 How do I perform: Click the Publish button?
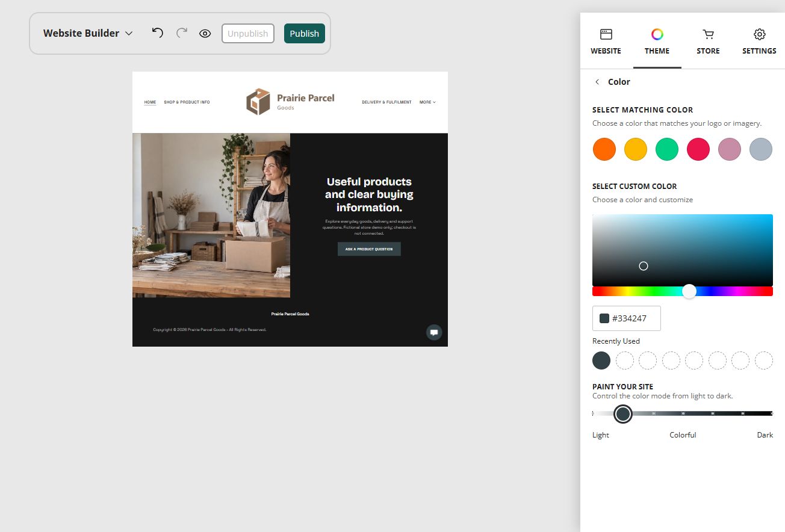pos(305,34)
